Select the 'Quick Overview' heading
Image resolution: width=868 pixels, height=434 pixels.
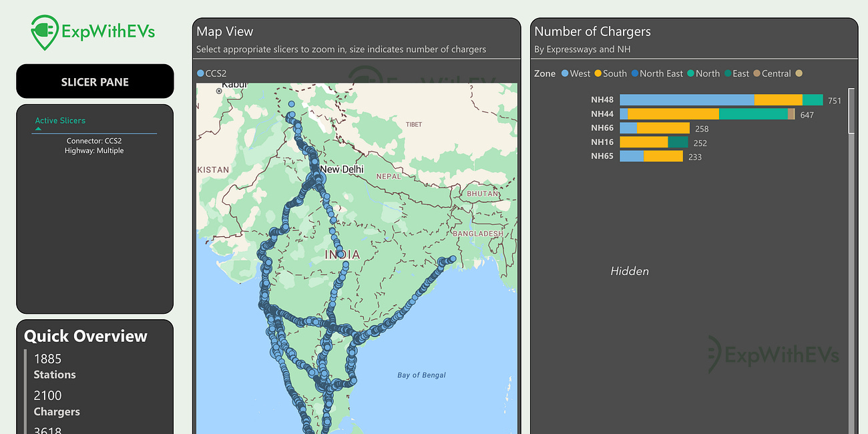point(85,336)
